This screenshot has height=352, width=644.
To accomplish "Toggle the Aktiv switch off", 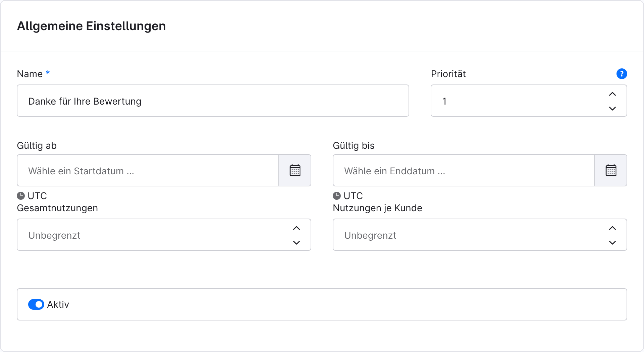I will click(36, 304).
